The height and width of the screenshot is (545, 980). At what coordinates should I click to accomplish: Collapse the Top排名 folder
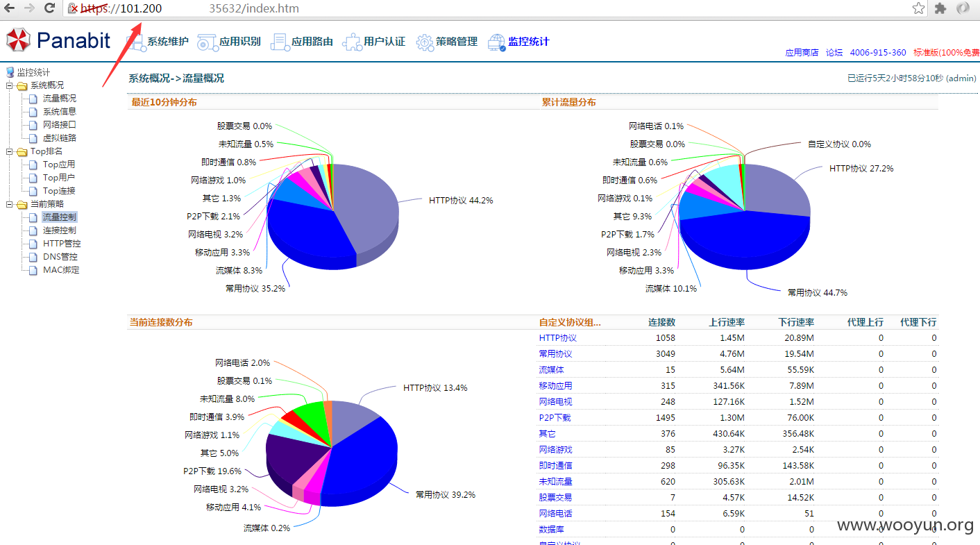pos(9,151)
